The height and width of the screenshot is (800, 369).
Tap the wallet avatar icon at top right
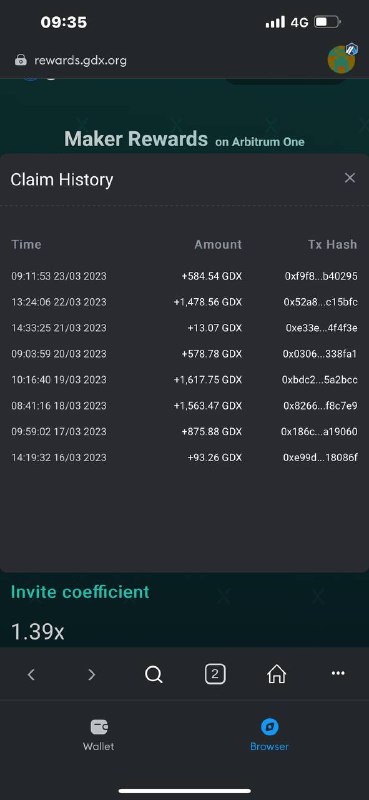coord(342,59)
